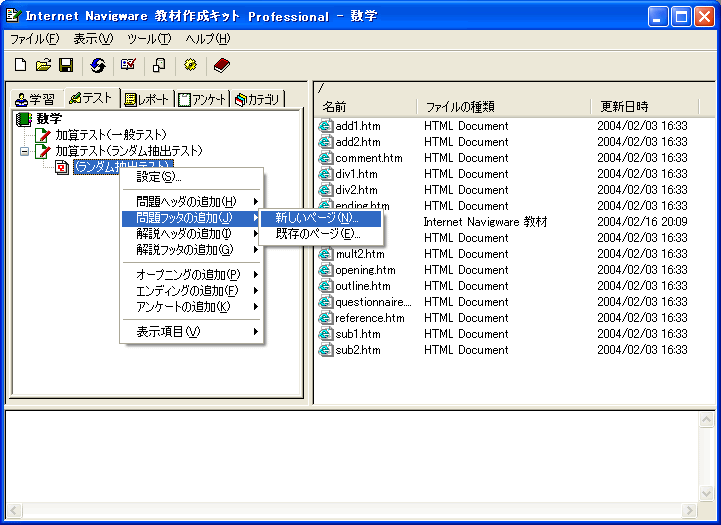Open the ファイル(F) menu
Screen dimensions: 721x525
pos(34,39)
